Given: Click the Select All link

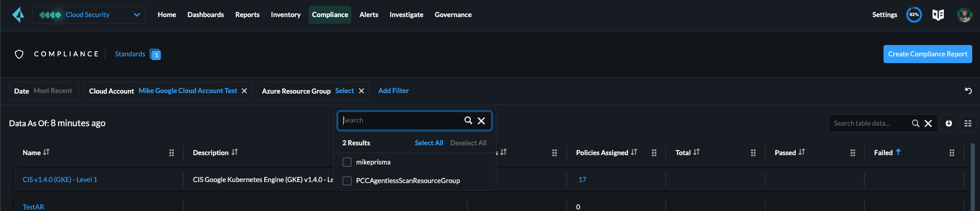Looking at the screenshot, I should pos(428,143).
